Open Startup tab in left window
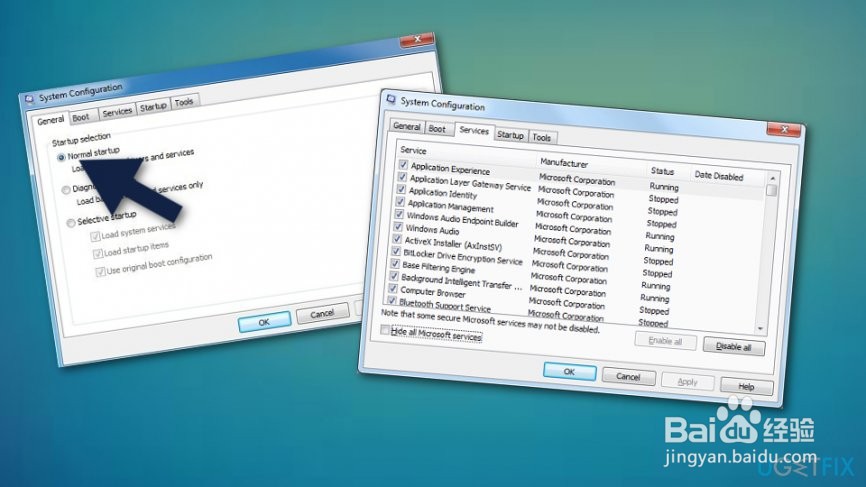The image size is (866, 487). click(x=153, y=107)
